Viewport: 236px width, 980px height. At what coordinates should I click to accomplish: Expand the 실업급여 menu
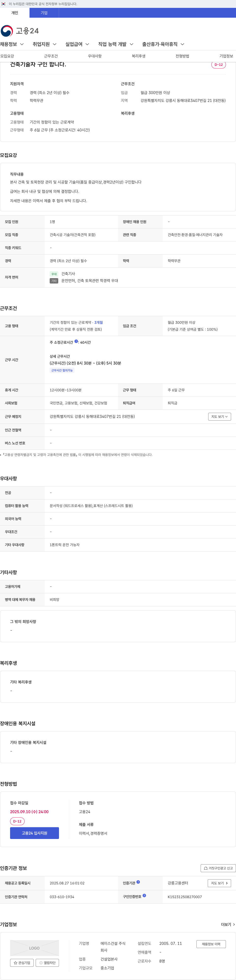[77, 44]
